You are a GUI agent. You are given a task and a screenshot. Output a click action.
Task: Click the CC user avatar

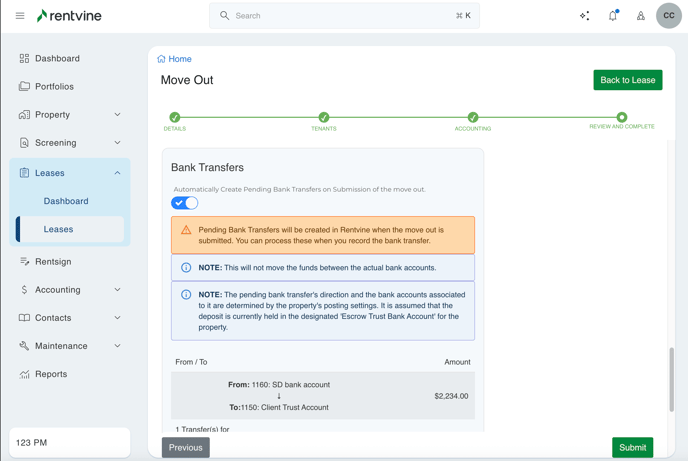[x=668, y=16]
